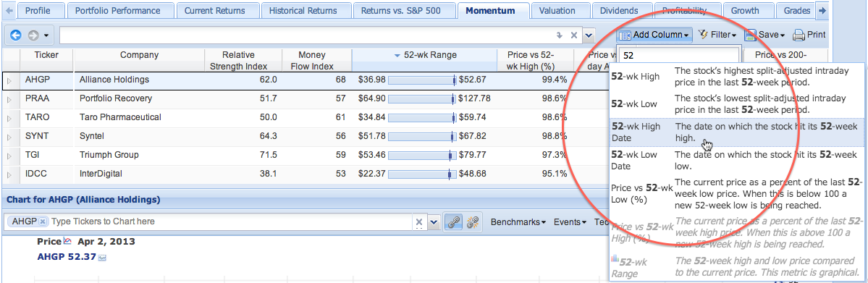868x283 pixels.
Task: Click the small icon beside AHGP 52.37
Action: point(102,258)
